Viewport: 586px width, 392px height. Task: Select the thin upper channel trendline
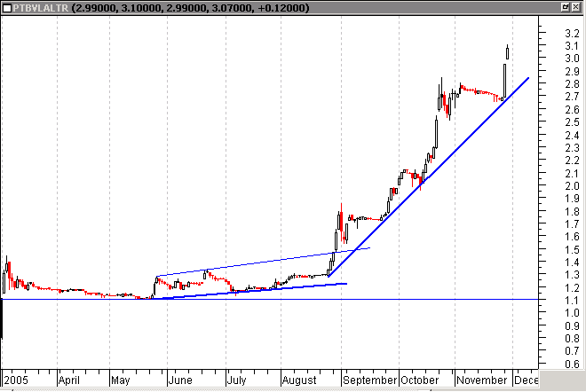coord(264,263)
